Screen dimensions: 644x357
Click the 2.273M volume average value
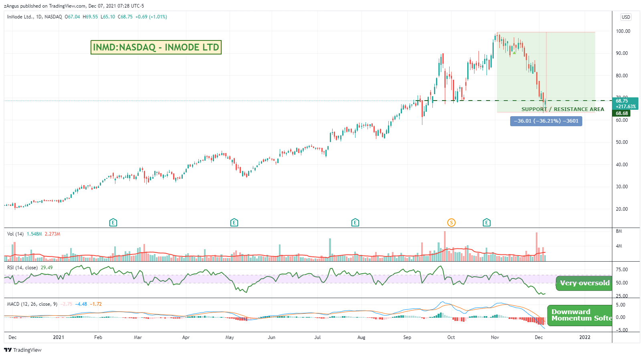52,234
